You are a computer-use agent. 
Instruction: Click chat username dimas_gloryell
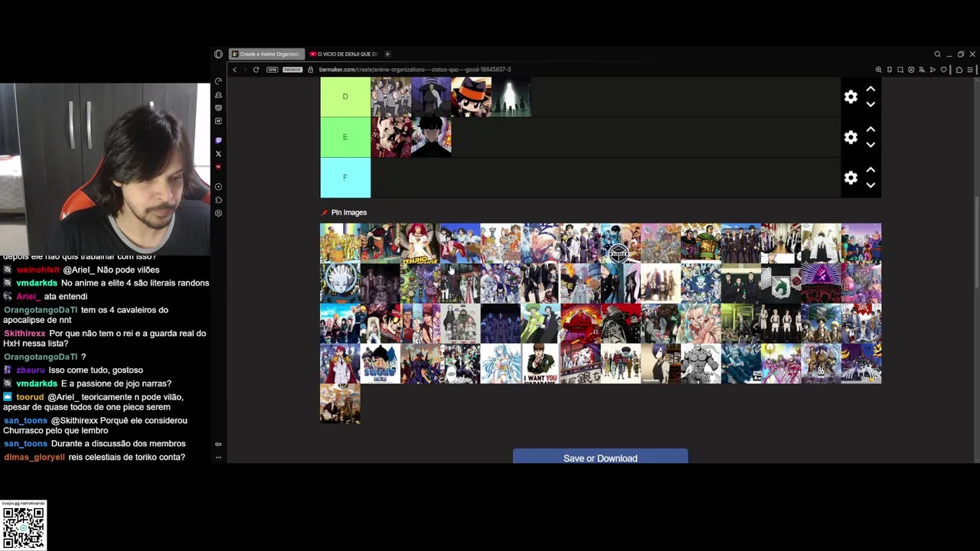coord(34,458)
